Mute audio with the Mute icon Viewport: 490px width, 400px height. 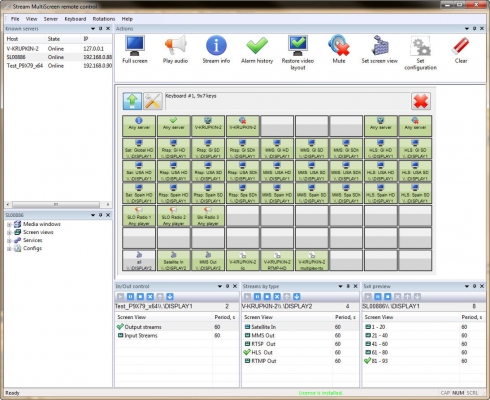(339, 45)
